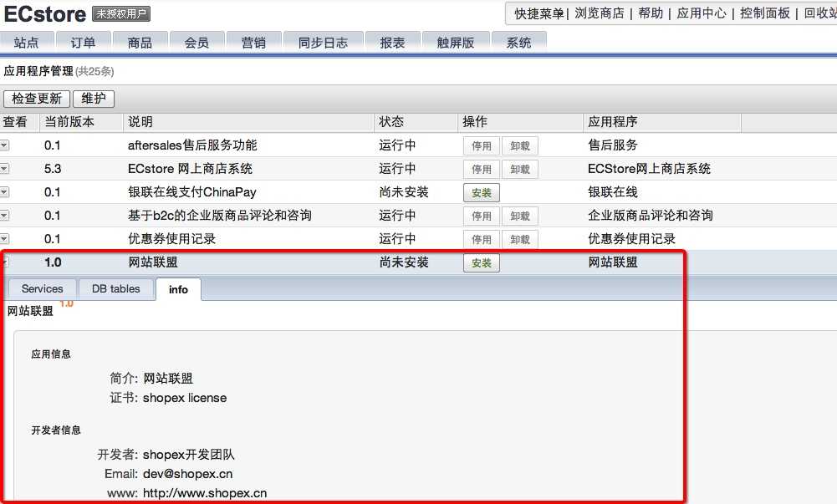Open the 订单 main tab
Image resolution: width=837 pixels, height=504 pixels.
point(84,43)
